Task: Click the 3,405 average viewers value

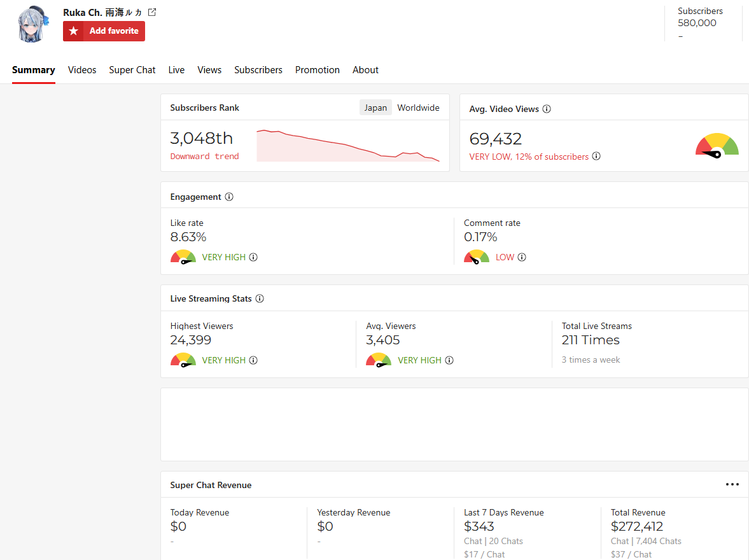Action: pos(382,340)
